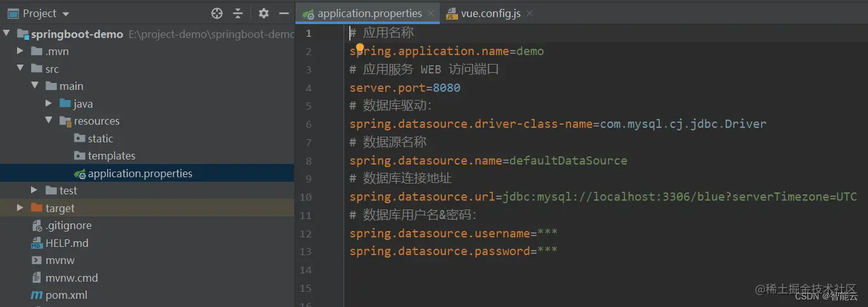
Task: Expand the target folder arrow
Action: 21,208
